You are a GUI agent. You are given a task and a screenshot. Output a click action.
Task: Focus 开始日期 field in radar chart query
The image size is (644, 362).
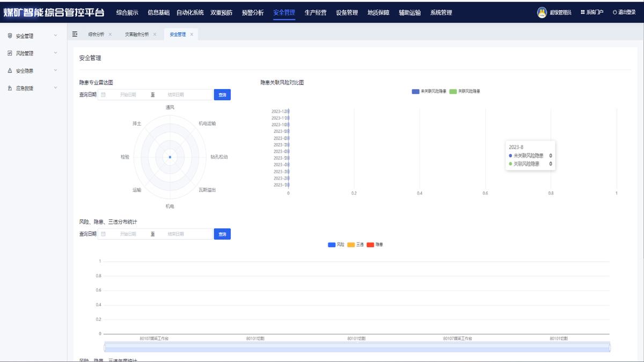[x=128, y=94]
